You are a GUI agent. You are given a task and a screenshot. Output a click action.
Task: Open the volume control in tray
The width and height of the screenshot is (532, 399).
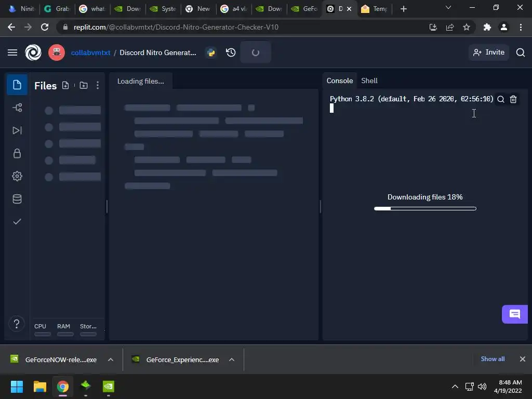pyautogui.click(x=482, y=387)
